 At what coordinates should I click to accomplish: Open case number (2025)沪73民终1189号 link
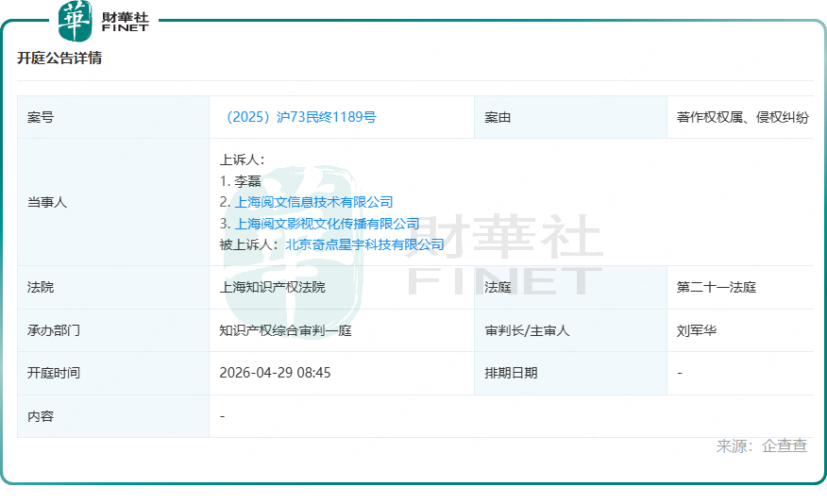point(301,117)
